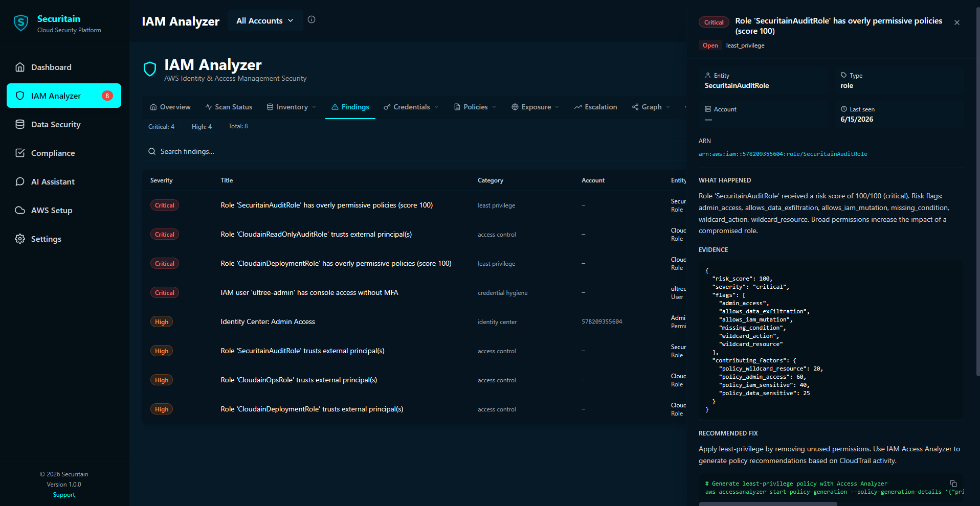Expand the Policies tab dropdown
980x506 pixels.
click(475, 107)
